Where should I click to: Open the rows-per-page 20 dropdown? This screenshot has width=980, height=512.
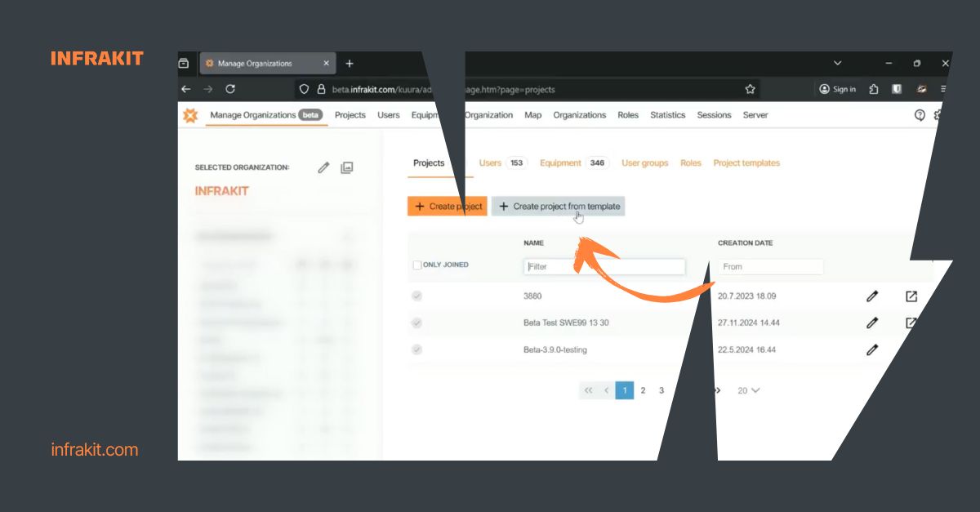748,390
